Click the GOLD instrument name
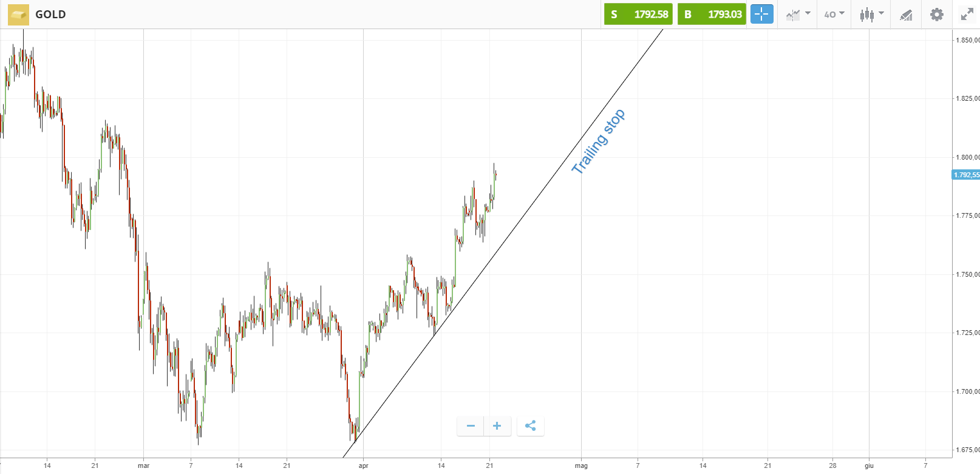The height and width of the screenshot is (474, 980). click(50, 15)
